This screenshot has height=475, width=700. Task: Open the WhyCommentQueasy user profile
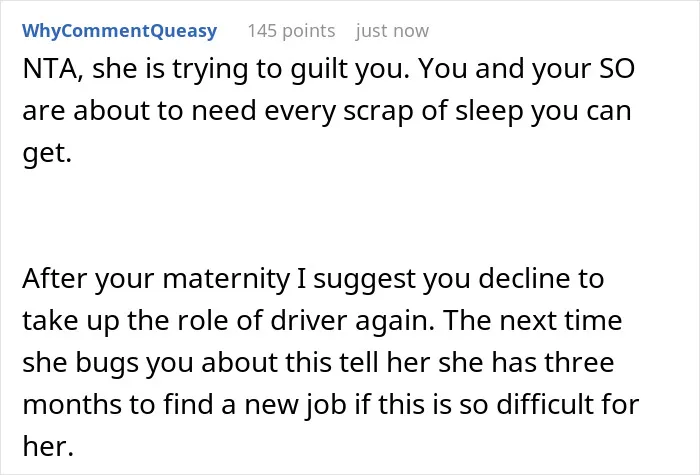(x=120, y=31)
